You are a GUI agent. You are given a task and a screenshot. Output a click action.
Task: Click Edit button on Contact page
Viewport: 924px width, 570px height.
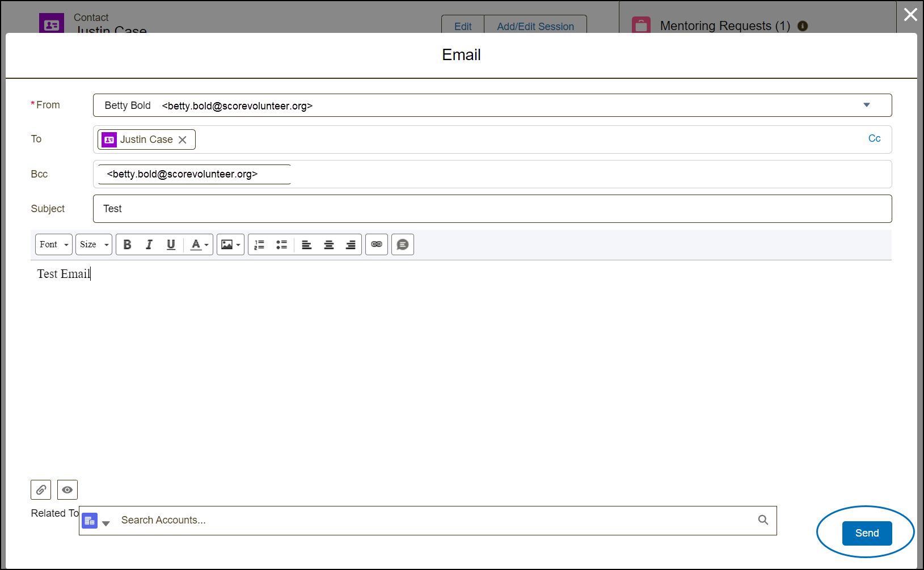[x=463, y=26]
